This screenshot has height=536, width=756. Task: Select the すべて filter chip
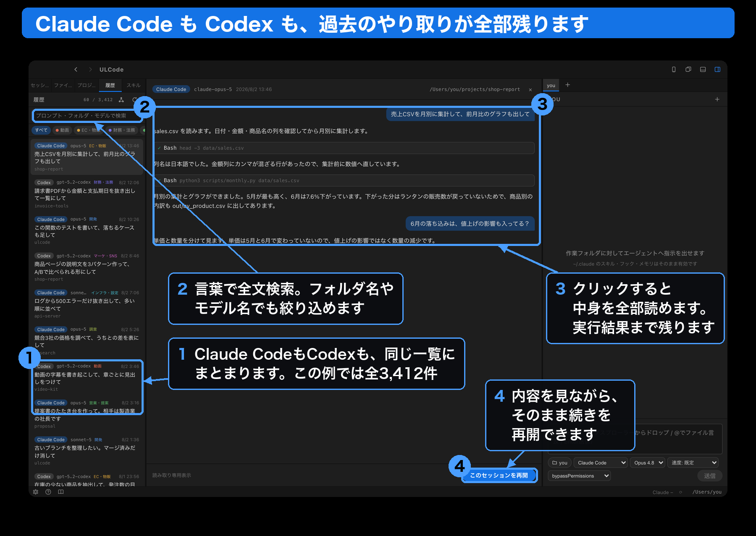point(41,130)
